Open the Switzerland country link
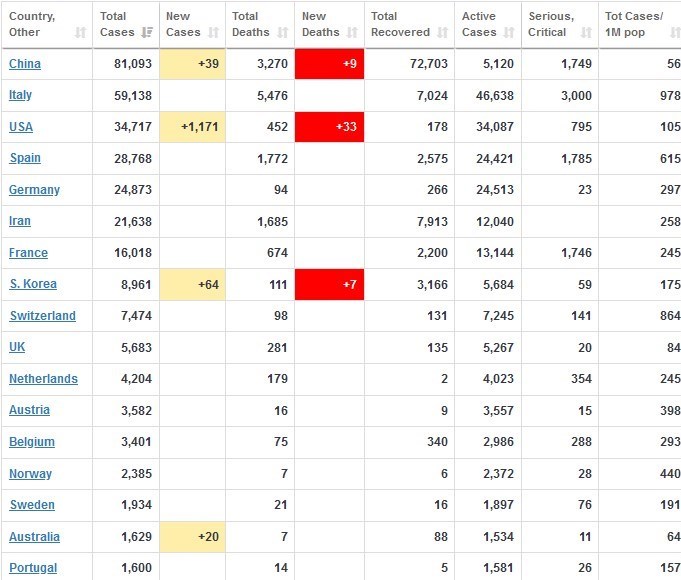 point(43,316)
